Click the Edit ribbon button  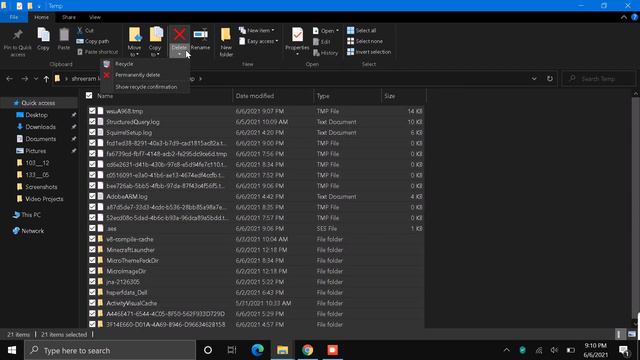pos(322,42)
